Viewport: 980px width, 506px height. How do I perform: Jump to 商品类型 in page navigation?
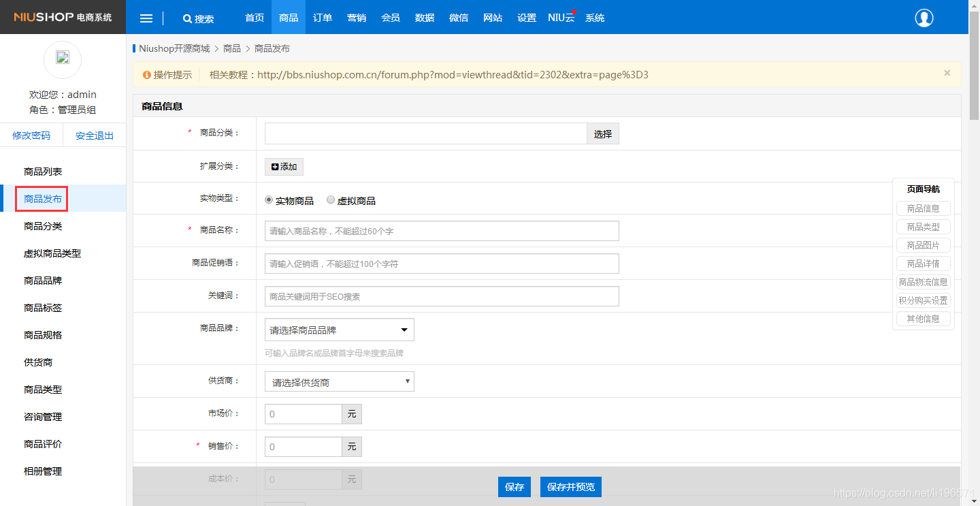pyautogui.click(x=924, y=227)
